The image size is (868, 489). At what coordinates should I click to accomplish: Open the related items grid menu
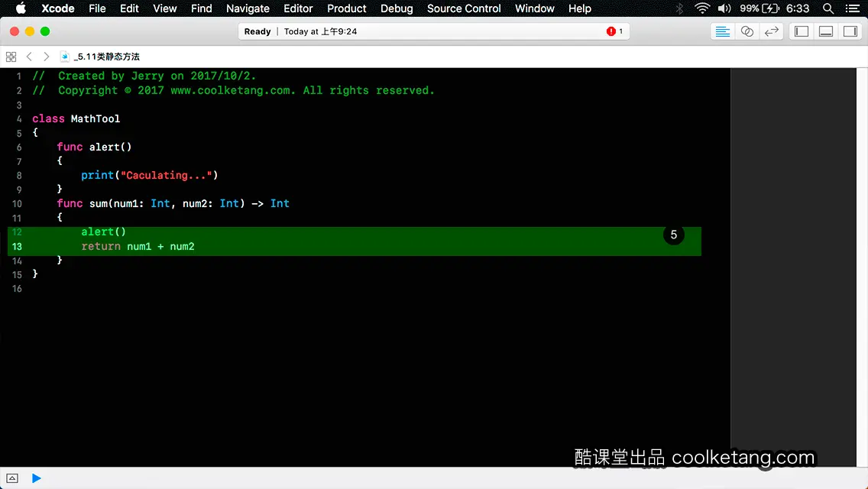point(11,57)
